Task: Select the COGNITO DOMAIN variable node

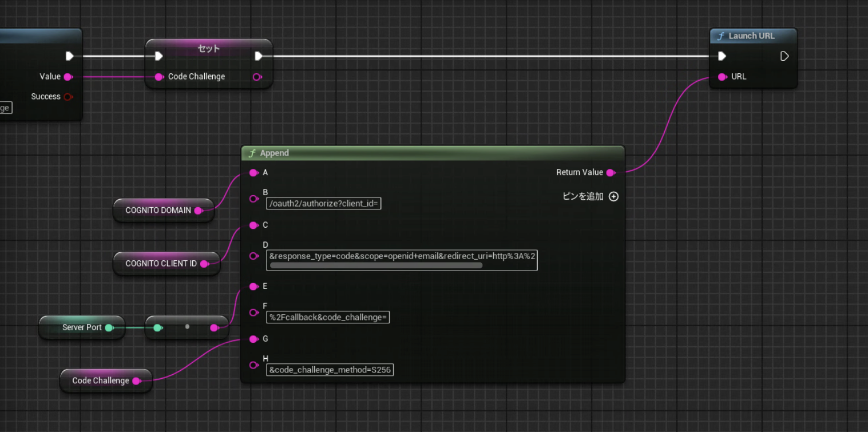Action: pos(158,211)
